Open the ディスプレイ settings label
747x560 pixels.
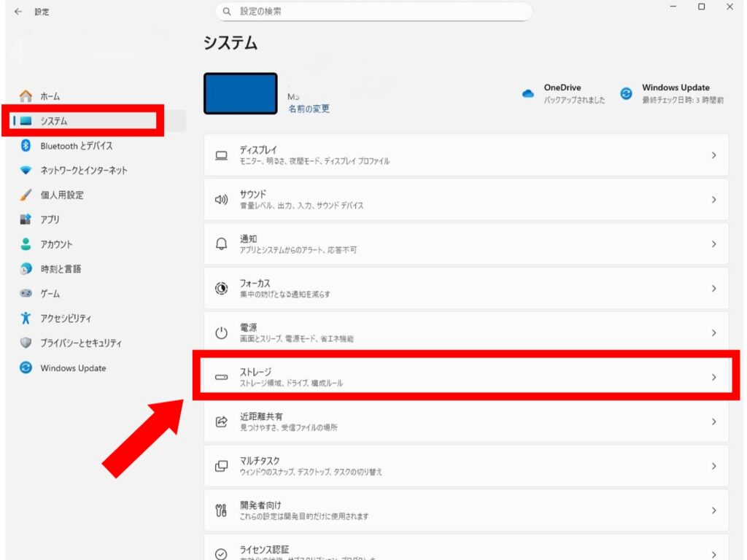(258, 149)
